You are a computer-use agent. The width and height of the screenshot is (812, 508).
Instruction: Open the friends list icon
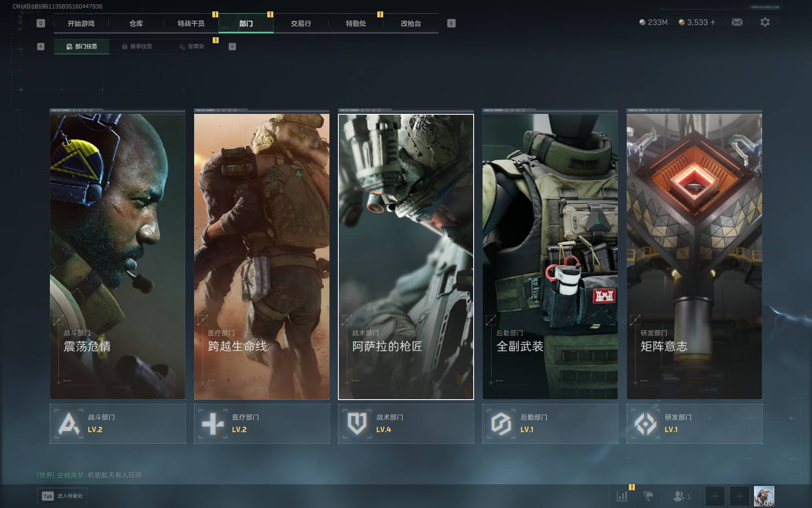point(679,496)
